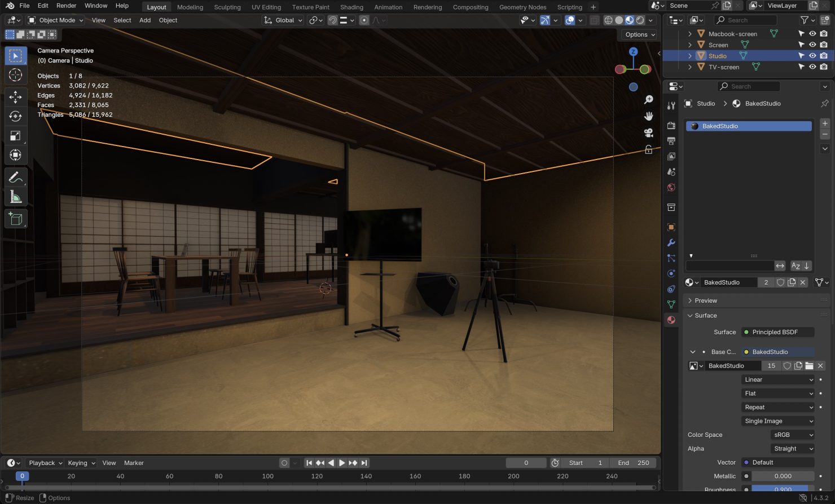Activate the Scale tool
835x504 pixels.
point(15,135)
